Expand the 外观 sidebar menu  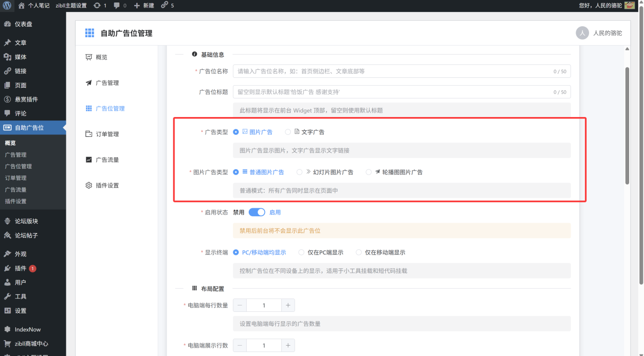20,254
